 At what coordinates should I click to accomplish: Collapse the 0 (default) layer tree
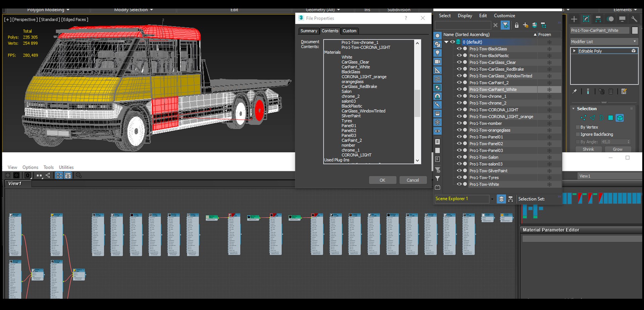446,42
